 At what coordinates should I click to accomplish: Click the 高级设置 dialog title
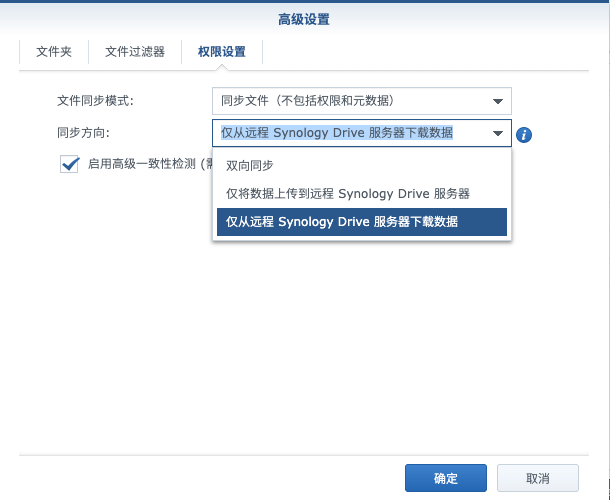point(304,19)
